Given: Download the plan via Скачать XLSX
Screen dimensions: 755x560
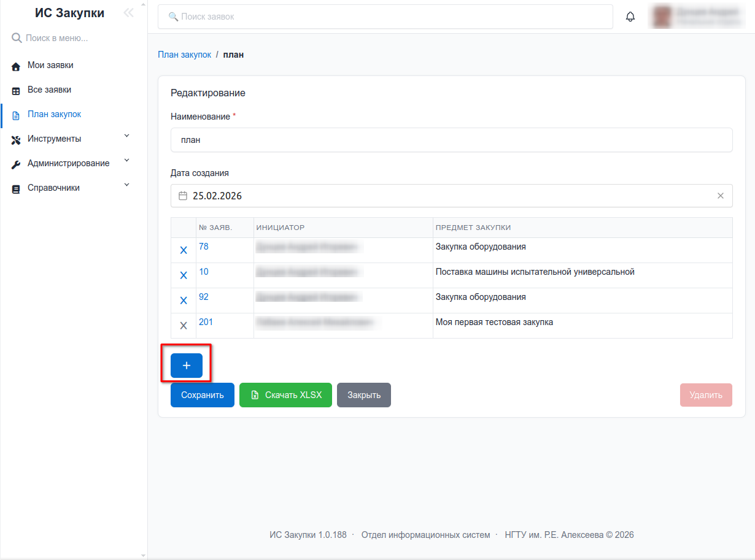Looking at the screenshot, I should point(286,395).
